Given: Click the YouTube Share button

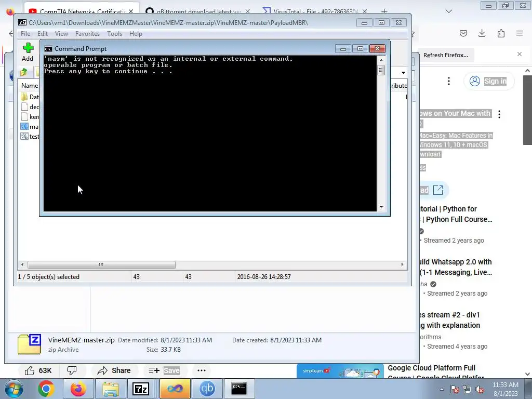Looking at the screenshot, I should (x=114, y=370).
